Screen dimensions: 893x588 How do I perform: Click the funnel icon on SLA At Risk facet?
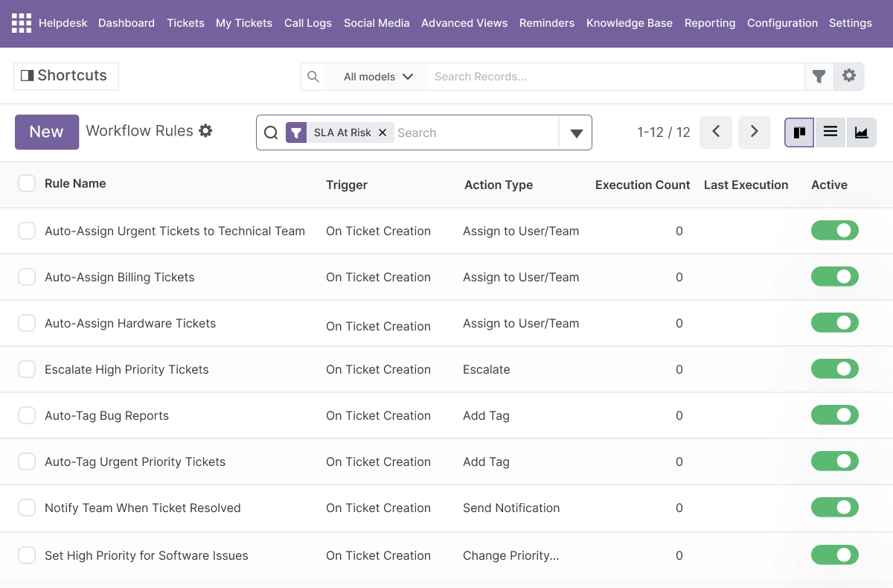pos(296,132)
